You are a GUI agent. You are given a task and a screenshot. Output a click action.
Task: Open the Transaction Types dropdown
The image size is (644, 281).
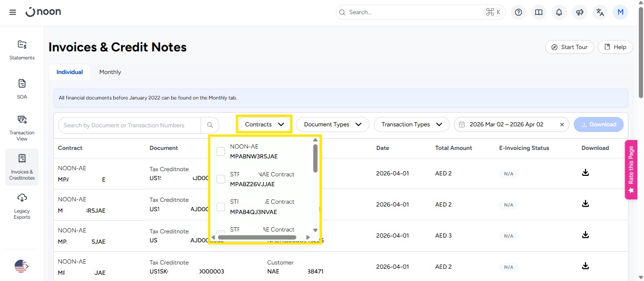[x=411, y=124]
